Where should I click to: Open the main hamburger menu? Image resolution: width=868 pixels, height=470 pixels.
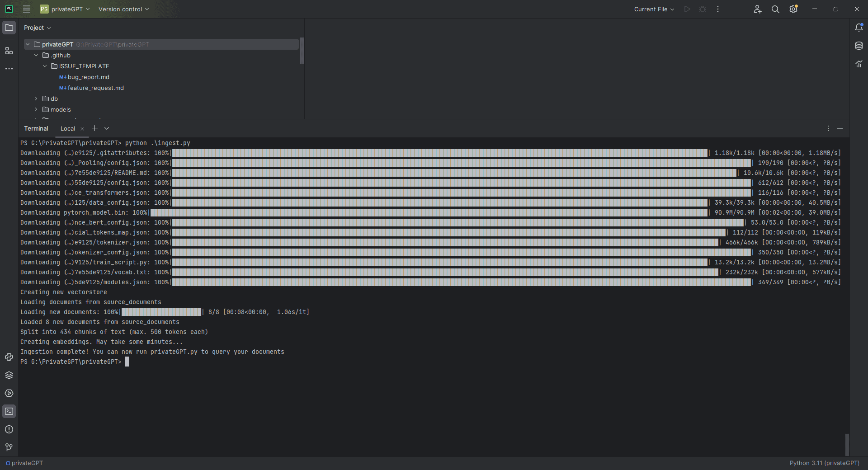click(x=27, y=9)
